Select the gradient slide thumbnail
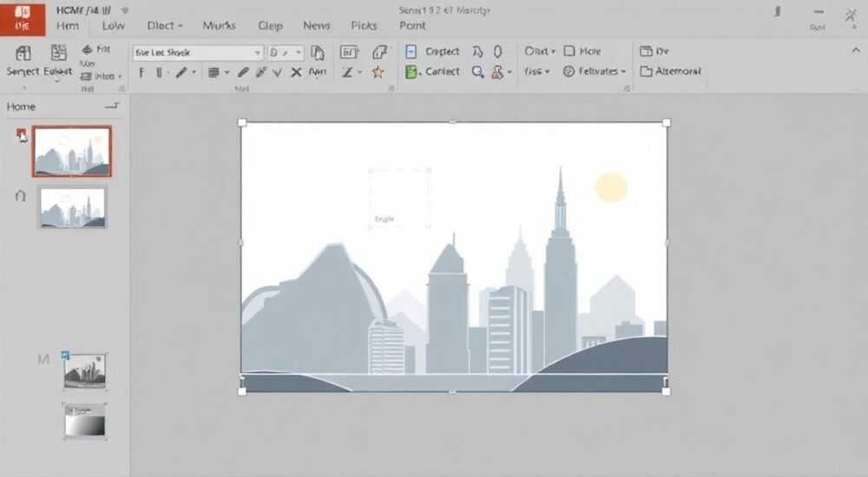This screenshot has width=868, height=477. [84, 421]
